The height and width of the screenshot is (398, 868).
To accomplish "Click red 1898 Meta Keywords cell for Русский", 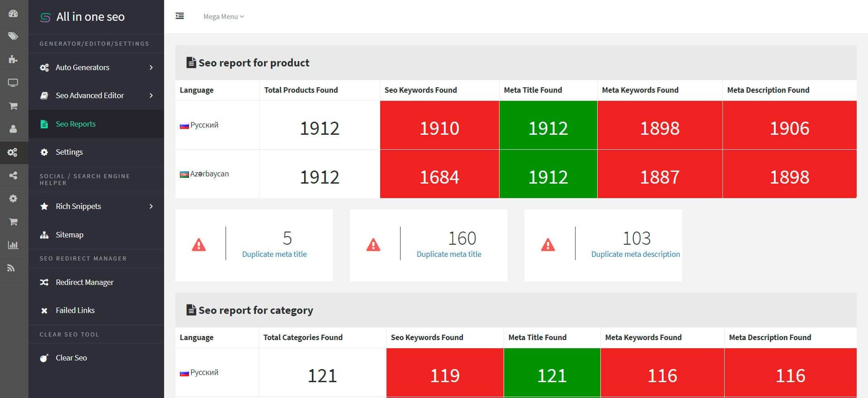I will pyautogui.click(x=660, y=125).
